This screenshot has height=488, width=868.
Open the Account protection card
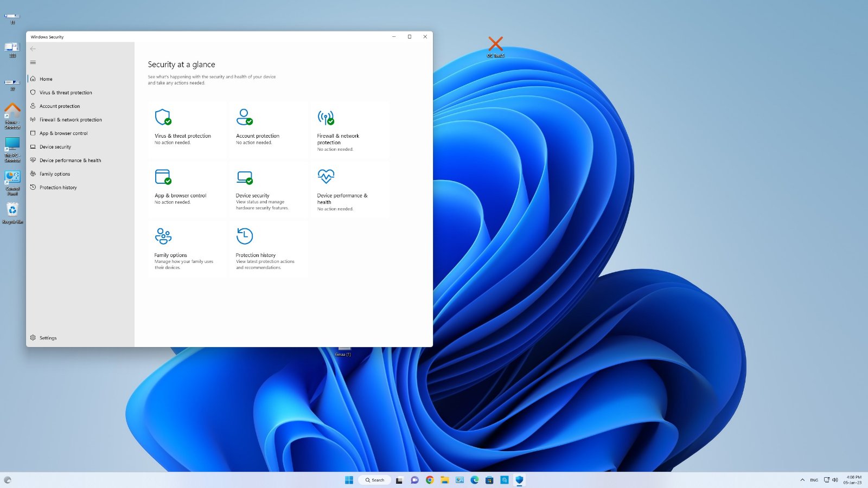point(269,129)
